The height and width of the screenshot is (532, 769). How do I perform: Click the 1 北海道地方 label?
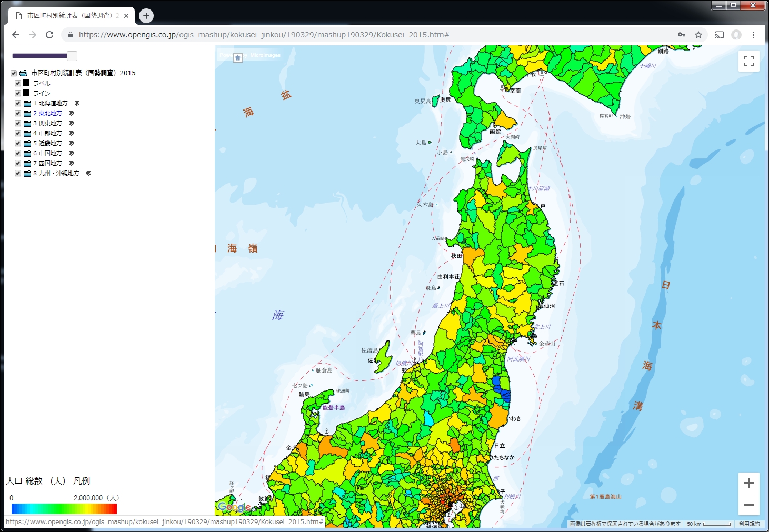pyautogui.click(x=51, y=103)
